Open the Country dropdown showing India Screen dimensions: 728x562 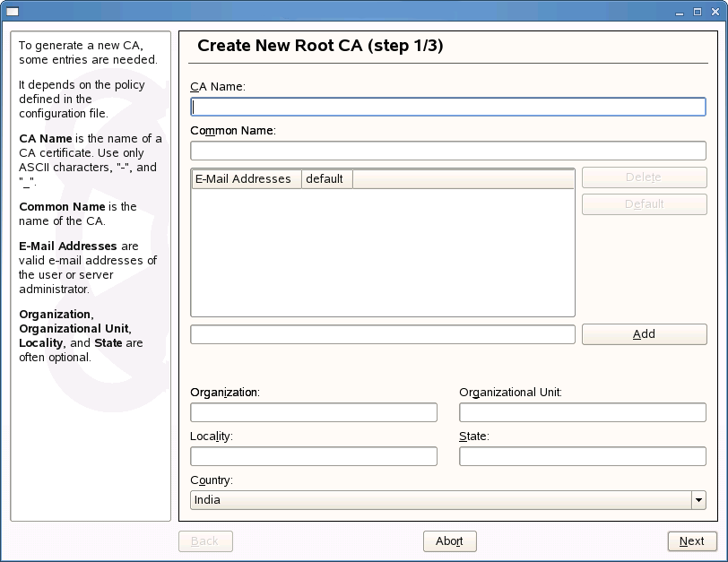[448, 500]
